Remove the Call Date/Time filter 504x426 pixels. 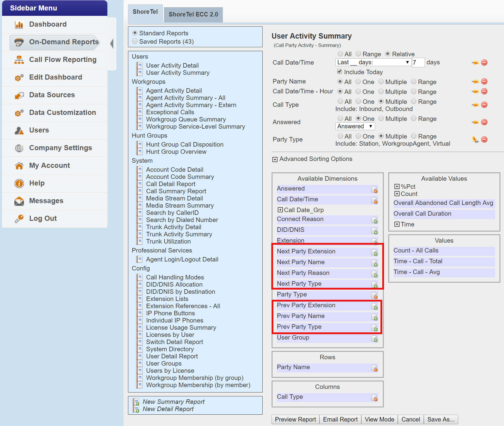485,63
